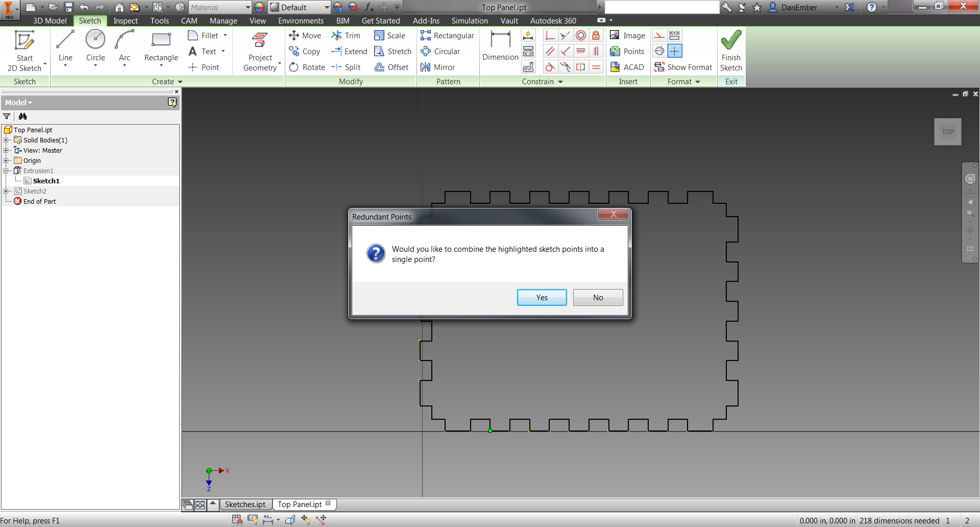Image resolution: width=980 pixels, height=527 pixels.
Task: Toggle the Driven Dimension format
Action: click(x=674, y=35)
